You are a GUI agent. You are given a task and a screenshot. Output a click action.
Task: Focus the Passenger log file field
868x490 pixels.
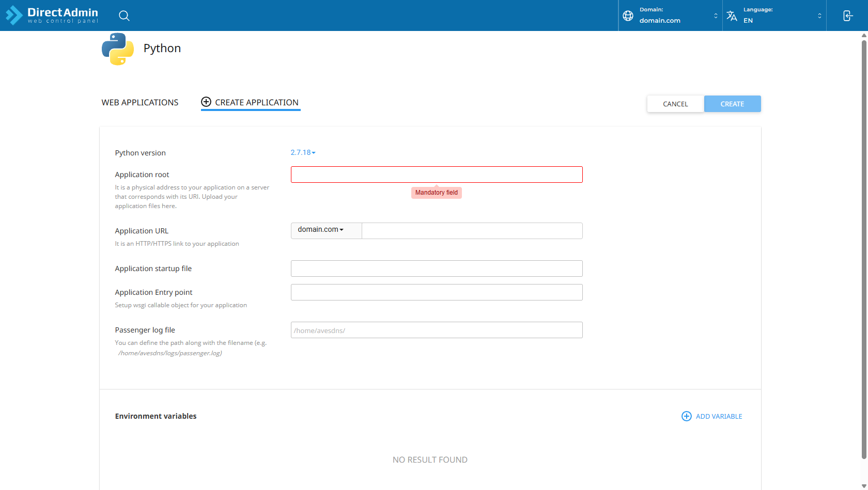437,330
